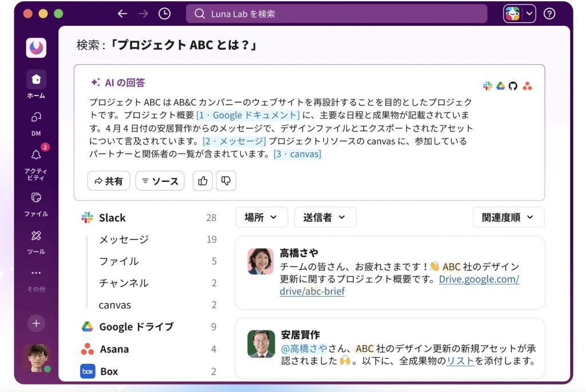Open the Home (ホーム) sidebar icon
The width and height of the screenshot is (586, 392).
tap(36, 80)
